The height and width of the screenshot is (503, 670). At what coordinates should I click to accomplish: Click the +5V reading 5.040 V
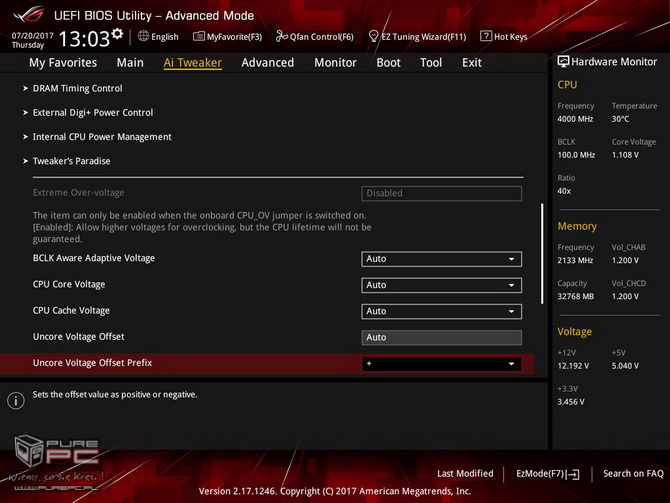click(x=625, y=366)
